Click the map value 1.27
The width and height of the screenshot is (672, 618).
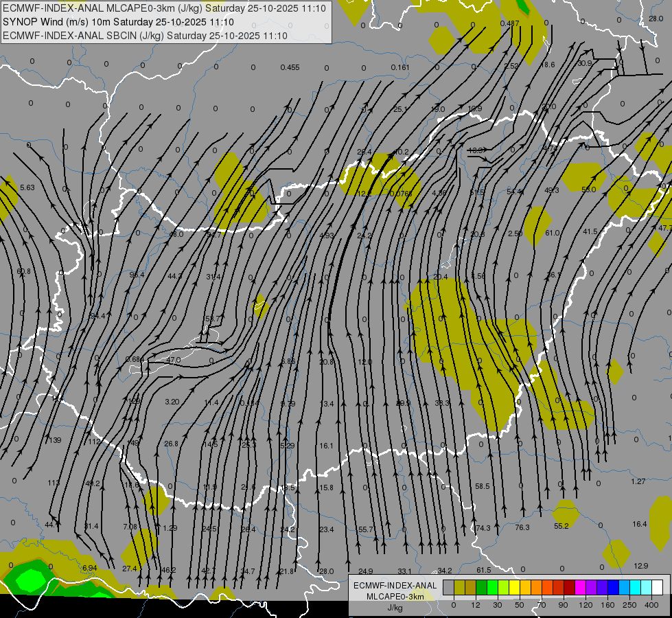(x=638, y=481)
